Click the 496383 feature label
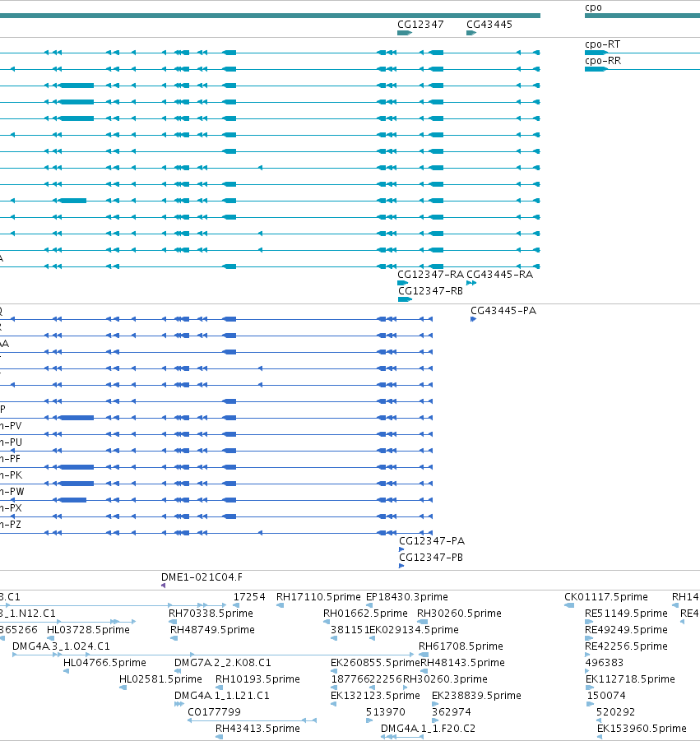 point(605,663)
